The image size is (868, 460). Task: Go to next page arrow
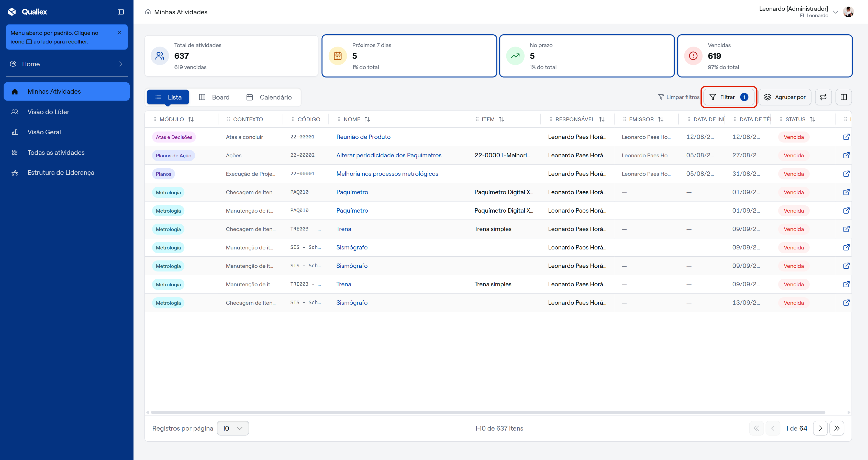(820, 428)
